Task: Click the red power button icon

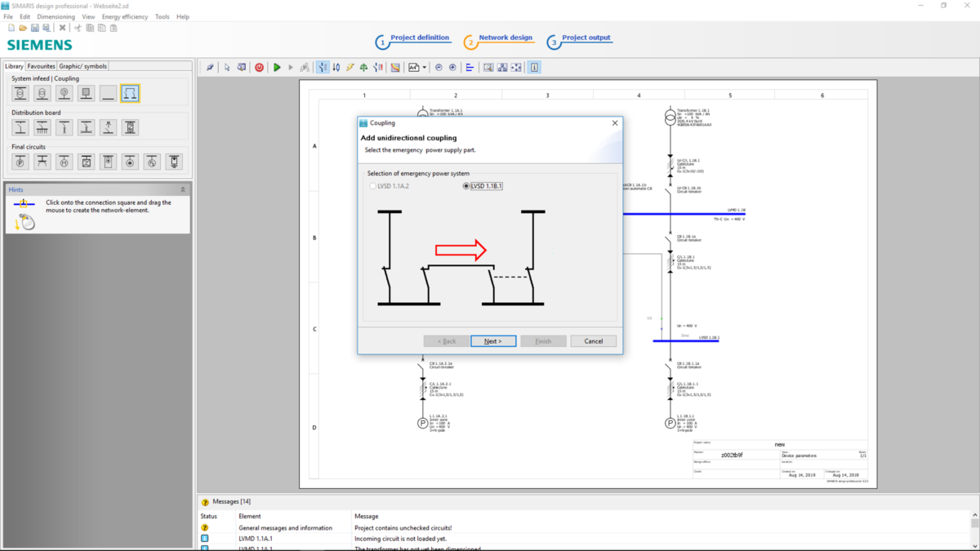Action: click(259, 68)
